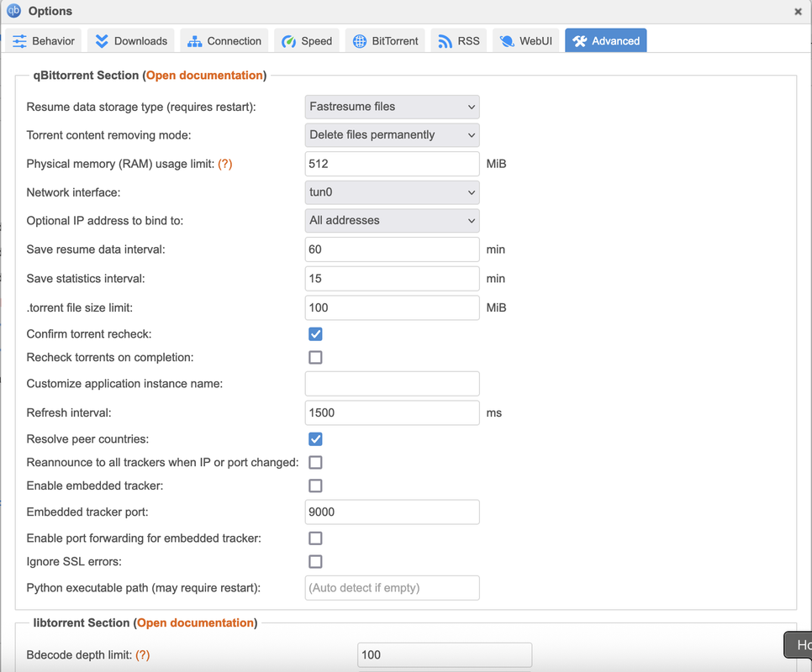Image resolution: width=812 pixels, height=672 pixels.
Task: Click the Save resume data interval field
Action: [x=392, y=249]
